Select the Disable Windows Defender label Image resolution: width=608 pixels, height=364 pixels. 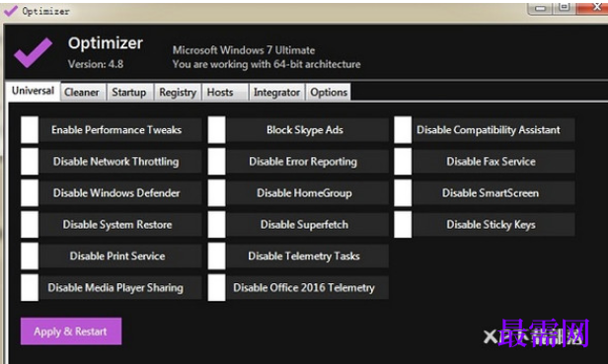[x=120, y=192]
